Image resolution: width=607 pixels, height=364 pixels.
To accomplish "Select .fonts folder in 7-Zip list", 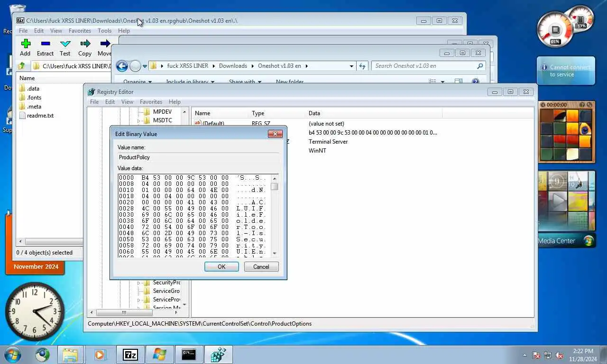I will (34, 98).
